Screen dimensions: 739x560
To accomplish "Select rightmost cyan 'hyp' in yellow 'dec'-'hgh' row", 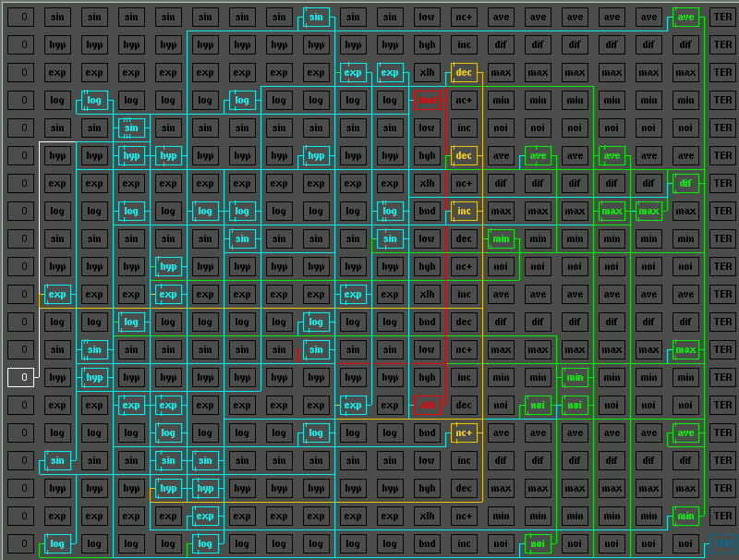I will click(316, 155).
